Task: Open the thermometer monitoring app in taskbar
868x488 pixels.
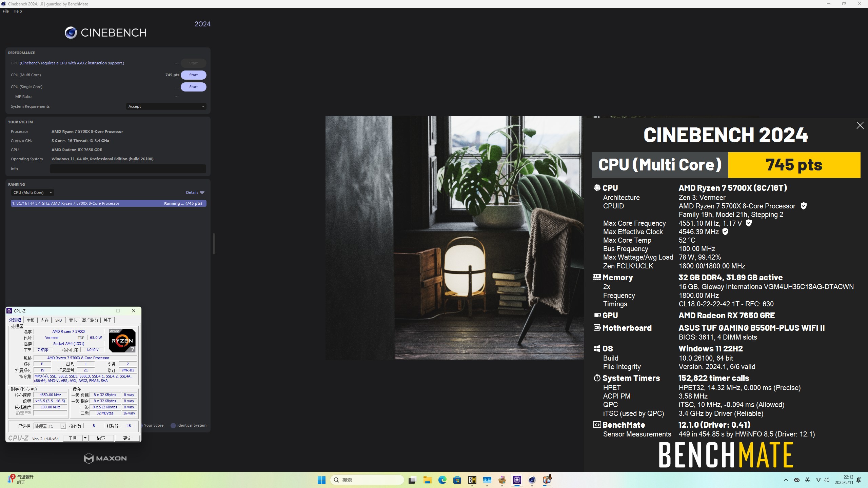Action: click(x=547, y=480)
